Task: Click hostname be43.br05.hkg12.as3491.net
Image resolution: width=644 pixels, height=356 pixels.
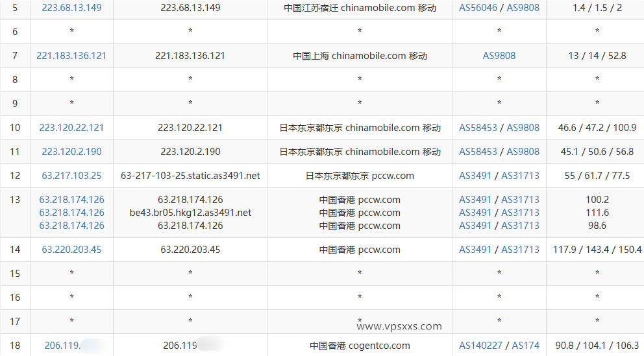Action: 190,213
